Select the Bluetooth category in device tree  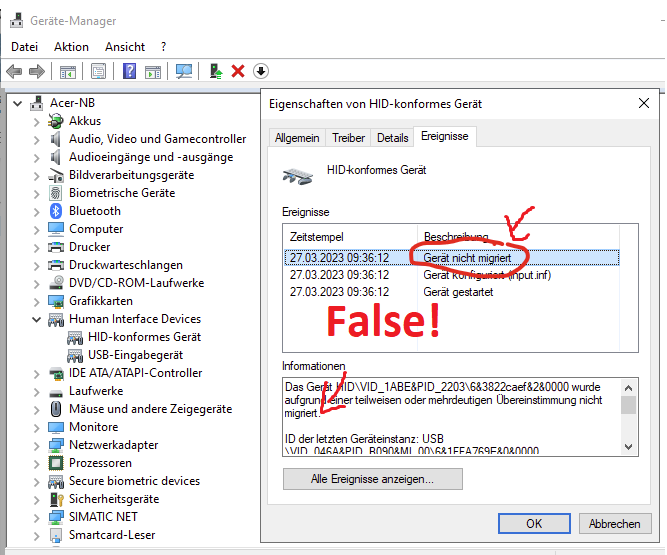click(94, 211)
